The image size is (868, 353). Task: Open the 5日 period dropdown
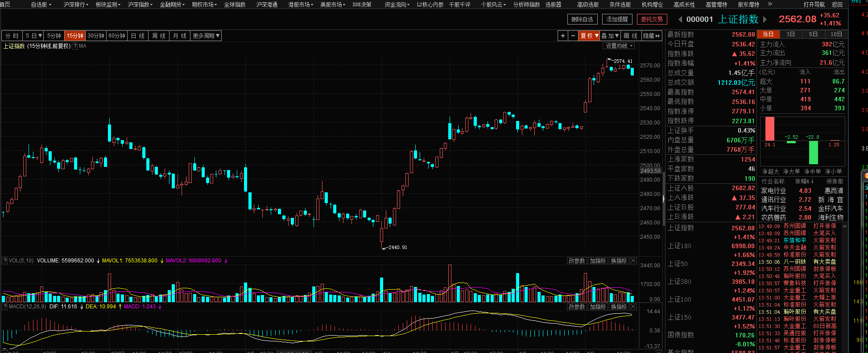point(33,36)
